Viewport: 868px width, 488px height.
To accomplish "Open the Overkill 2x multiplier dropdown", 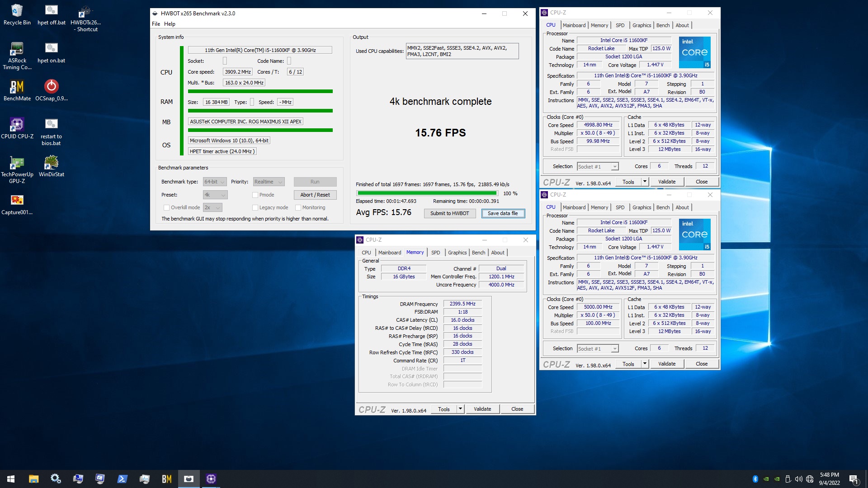I will (x=212, y=207).
